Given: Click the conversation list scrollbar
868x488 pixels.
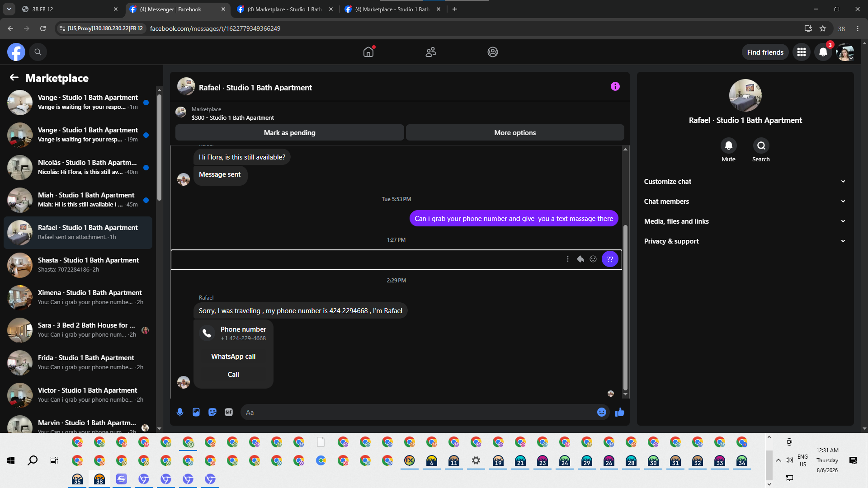Looking at the screenshot, I should point(159,147).
